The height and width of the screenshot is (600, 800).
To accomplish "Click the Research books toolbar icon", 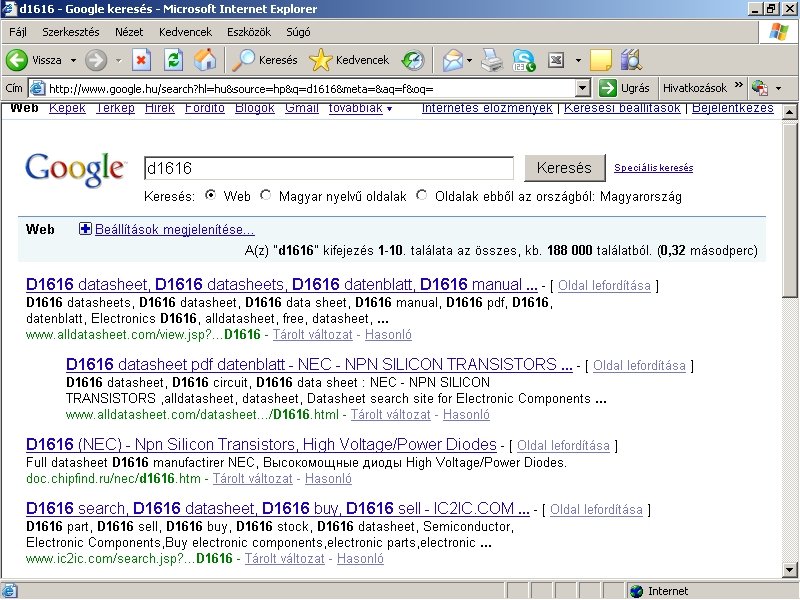I will pyautogui.click(x=631, y=60).
